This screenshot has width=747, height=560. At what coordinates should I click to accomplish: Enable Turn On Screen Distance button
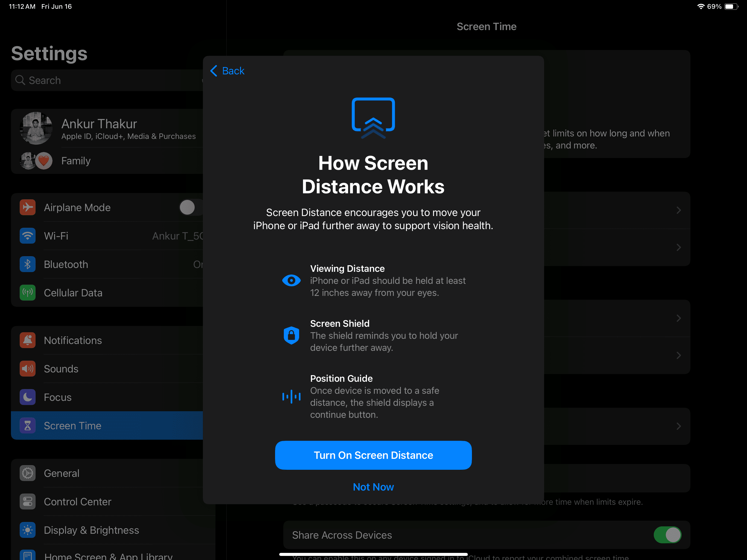[x=373, y=455]
